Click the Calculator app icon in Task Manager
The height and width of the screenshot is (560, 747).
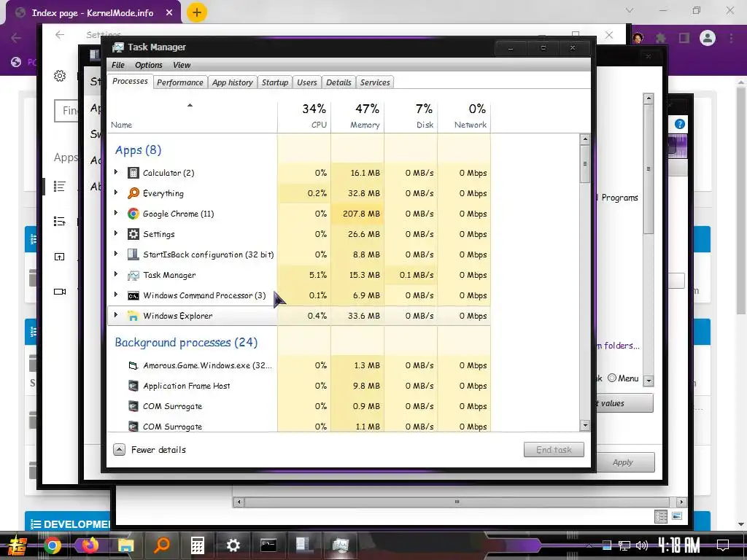(x=133, y=173)
